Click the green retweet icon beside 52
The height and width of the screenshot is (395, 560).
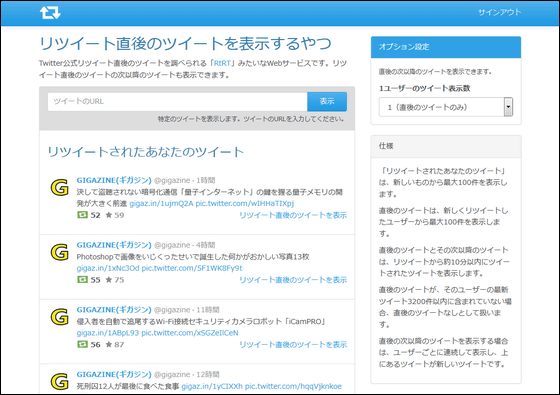[82, 215]
